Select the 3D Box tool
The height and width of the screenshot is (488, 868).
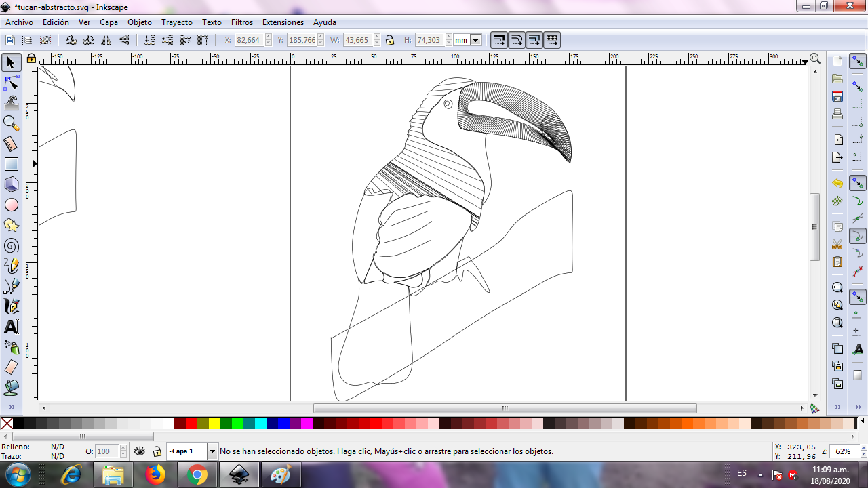(11, 184)
